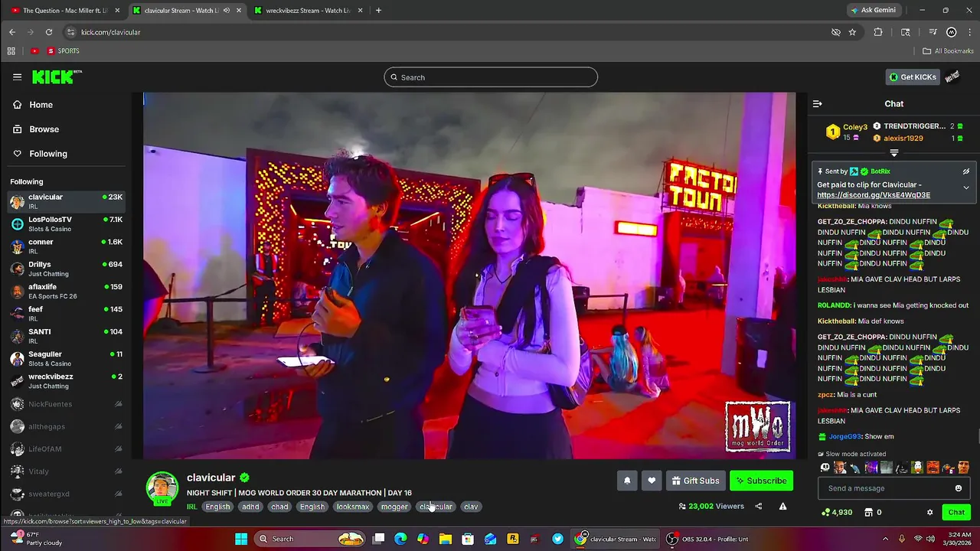Image resolution: width=980 pixels, height=551 pixels.
Task: Click the clavicular streamer avatar
Action: coord(162,488)
